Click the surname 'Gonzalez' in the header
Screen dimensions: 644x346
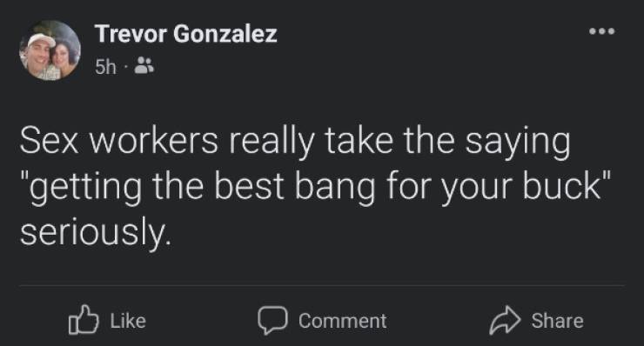click(225, 34)
